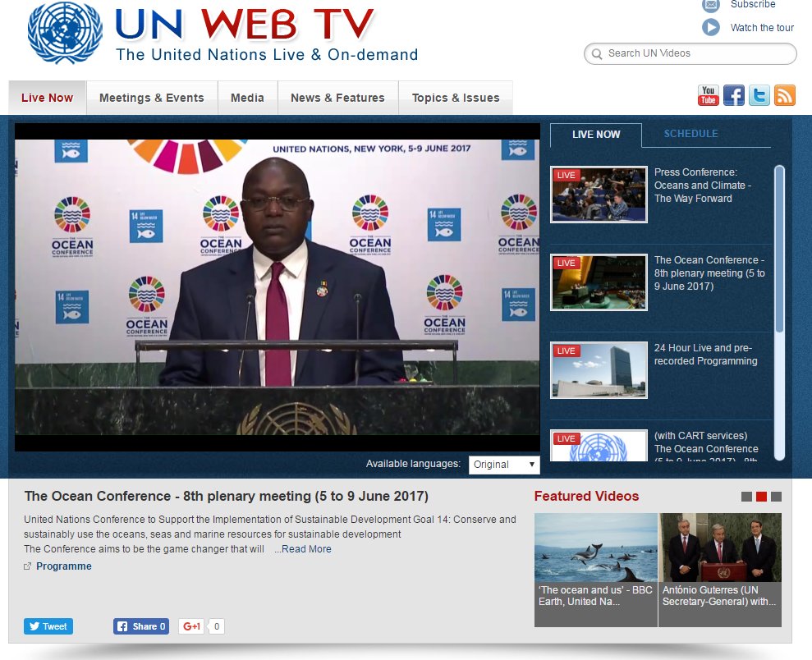This screenshot has width=812, height=660.
Task: Open 'The ocean and us' featured video
Action: pyautogui.click(x=595, y=570)
